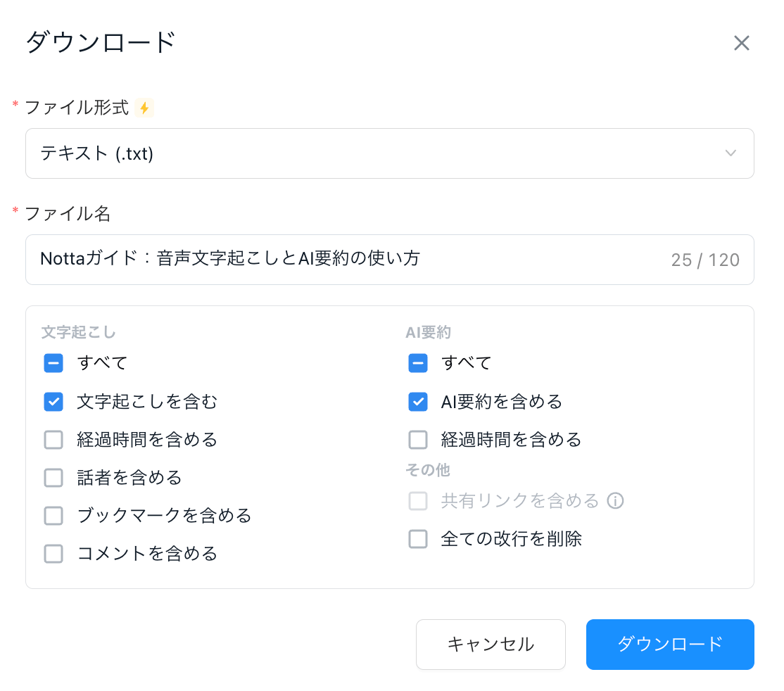
Task: Click the 文字起こし section heading
Action: 79,332
